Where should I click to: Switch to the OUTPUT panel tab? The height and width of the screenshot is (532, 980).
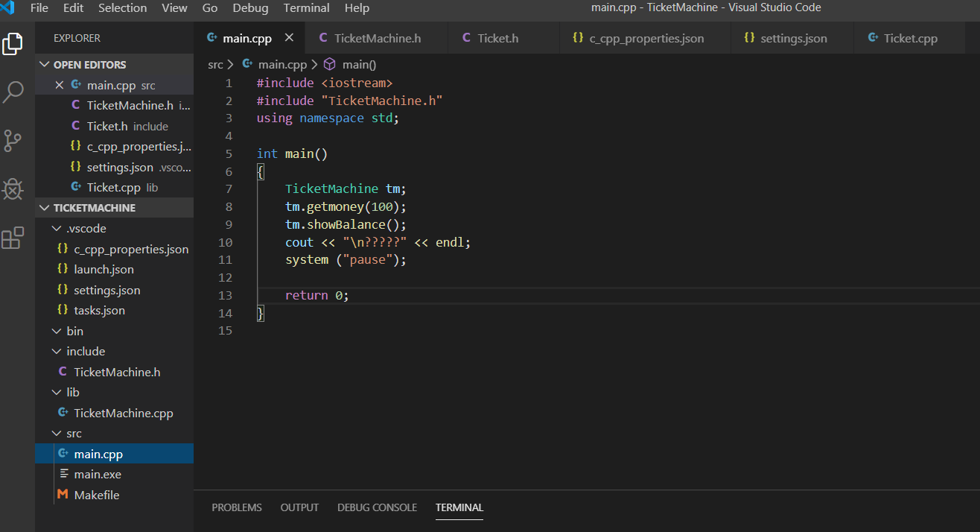tap(299, 507)
